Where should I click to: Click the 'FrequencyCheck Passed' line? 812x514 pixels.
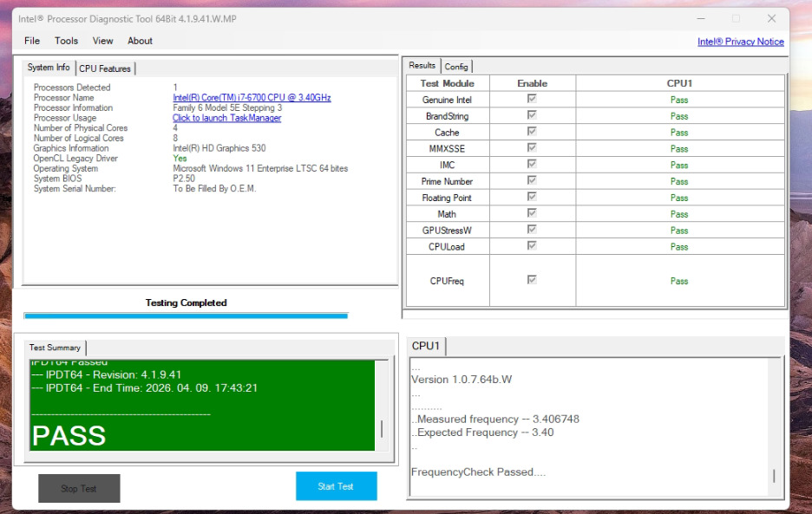click(x=478, y=472)
